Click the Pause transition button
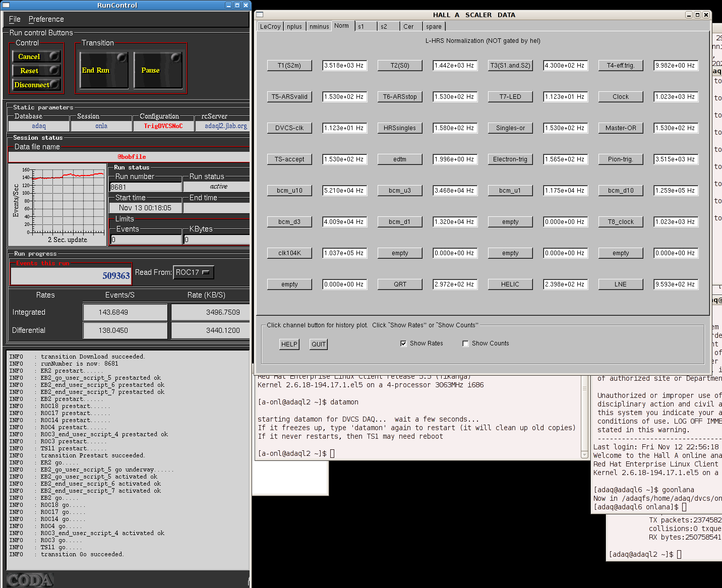This screenshot has width=722, height=588. pyautogui.click(x=158, y=70)
